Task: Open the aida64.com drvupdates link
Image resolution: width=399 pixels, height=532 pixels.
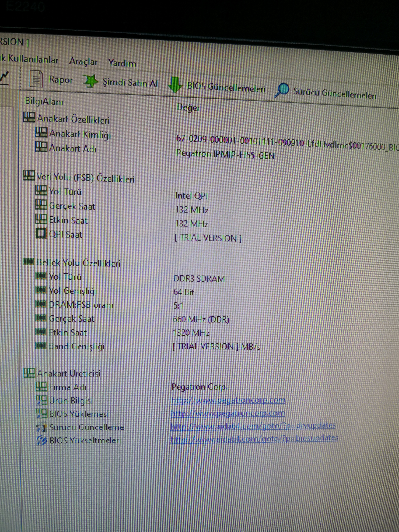Action: click(x=253, y=426)
